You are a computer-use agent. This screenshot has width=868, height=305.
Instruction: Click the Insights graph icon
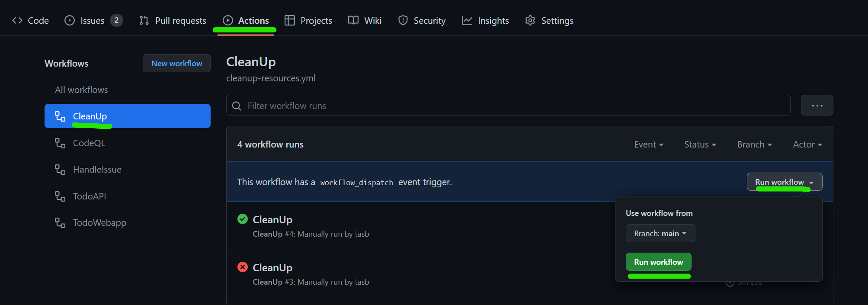(467, 20)
